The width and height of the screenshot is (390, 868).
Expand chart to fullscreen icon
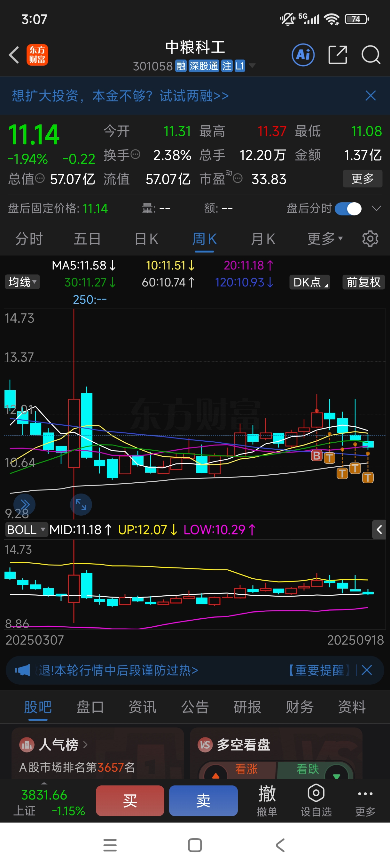(81, 504)
